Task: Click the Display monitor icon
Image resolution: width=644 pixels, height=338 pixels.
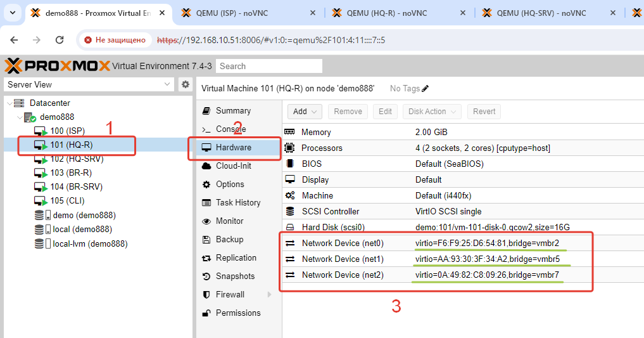Action: pos(290,179)
